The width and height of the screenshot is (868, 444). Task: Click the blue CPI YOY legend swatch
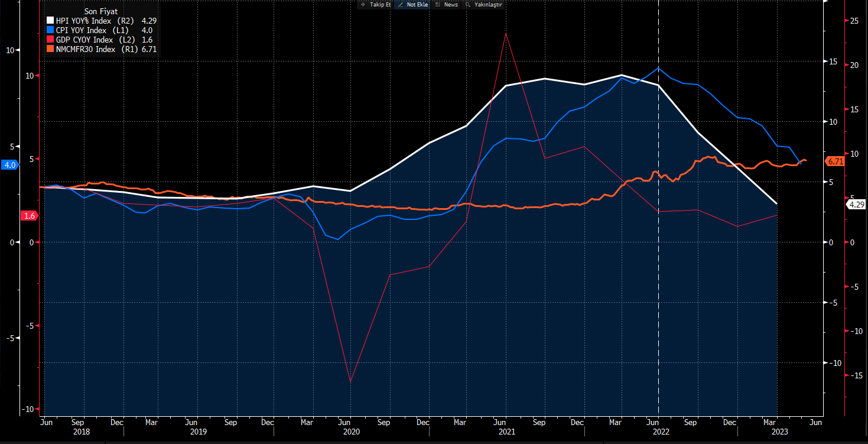tap(50, 30)
